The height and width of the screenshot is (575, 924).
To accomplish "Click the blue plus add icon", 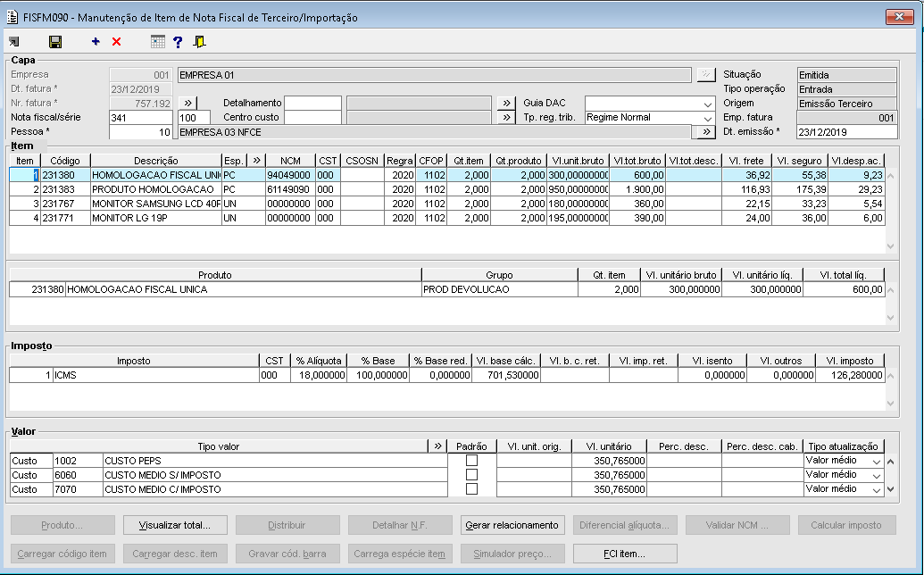I will click(x=96, y=42).
